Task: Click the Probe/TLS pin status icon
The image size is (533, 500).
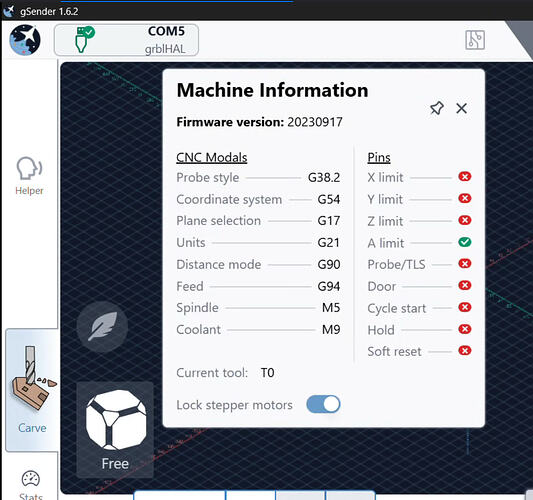Action: point(465,263)
